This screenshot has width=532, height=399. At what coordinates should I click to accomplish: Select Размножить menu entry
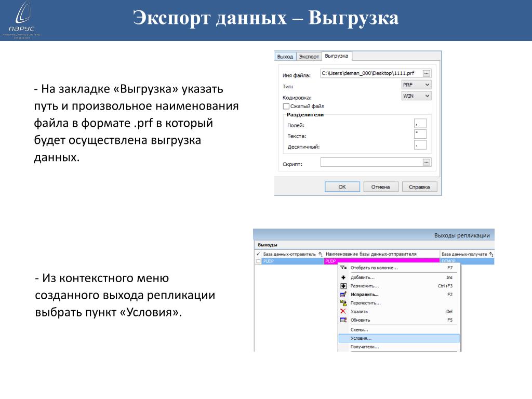tap(399, 286)
